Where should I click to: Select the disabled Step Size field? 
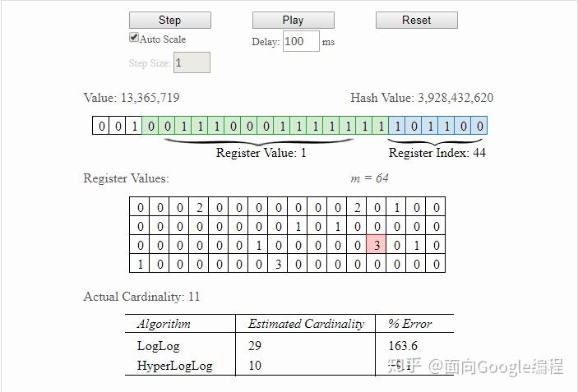[192, 62]
